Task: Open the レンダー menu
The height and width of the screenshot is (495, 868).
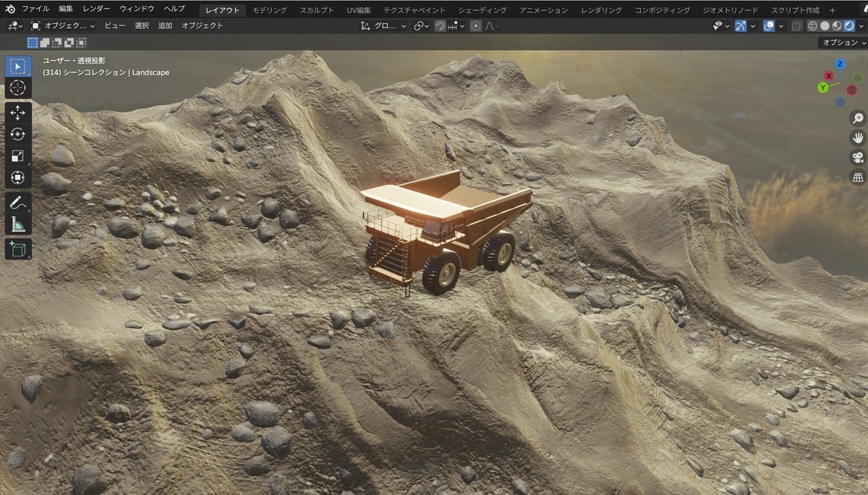Action: point(97,9)
